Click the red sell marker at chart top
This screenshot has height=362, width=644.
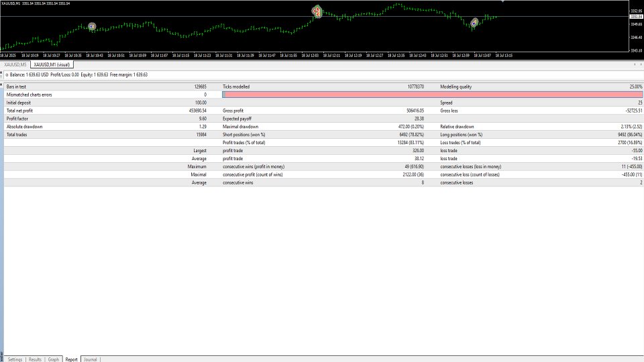(x=316, y=11)
